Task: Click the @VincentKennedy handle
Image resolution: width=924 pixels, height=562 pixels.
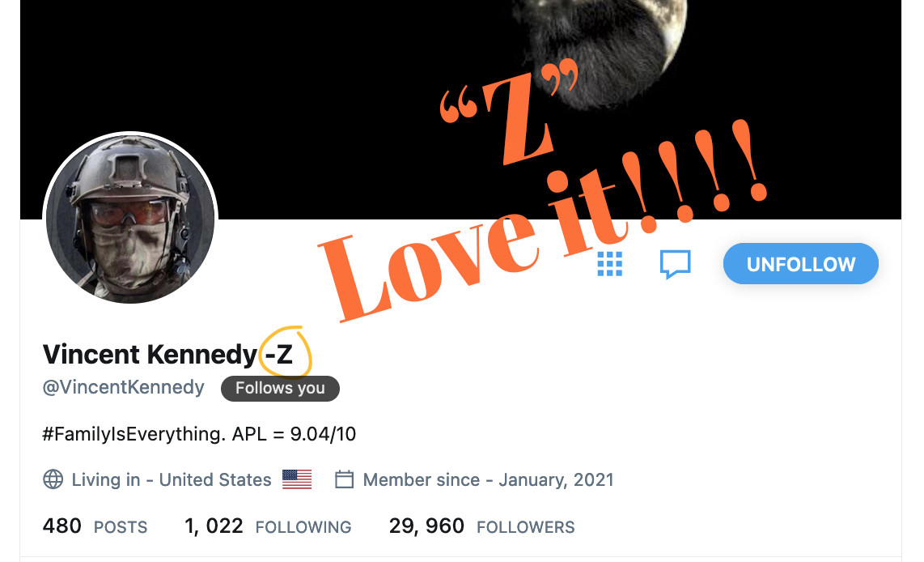Action: (124, 387)
